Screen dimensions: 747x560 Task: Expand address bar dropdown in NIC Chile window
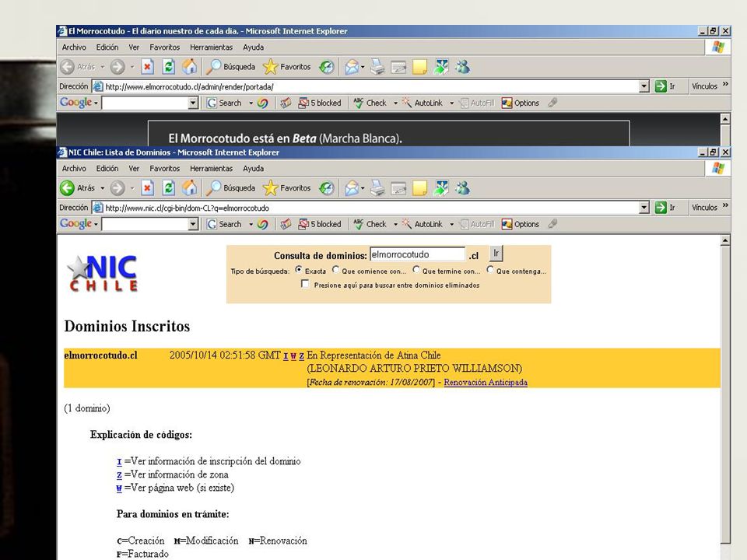(x=644, y=208)
